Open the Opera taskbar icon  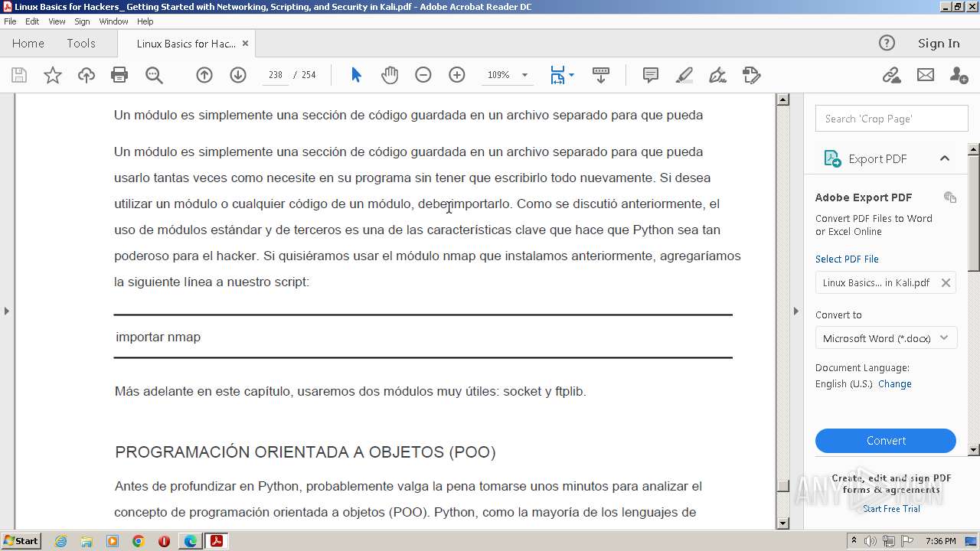(x=164, y=541)
